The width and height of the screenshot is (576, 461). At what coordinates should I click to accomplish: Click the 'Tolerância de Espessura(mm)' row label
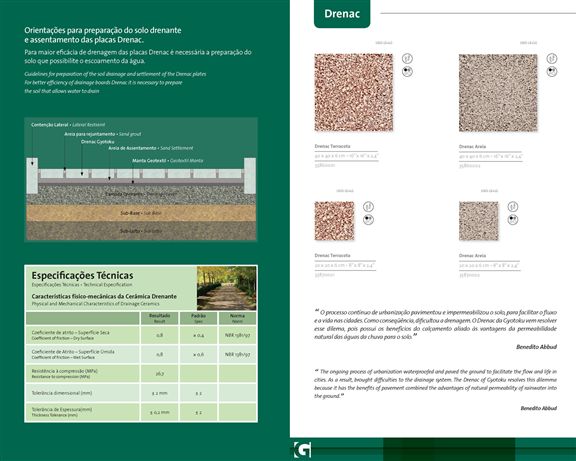[62, 410]
